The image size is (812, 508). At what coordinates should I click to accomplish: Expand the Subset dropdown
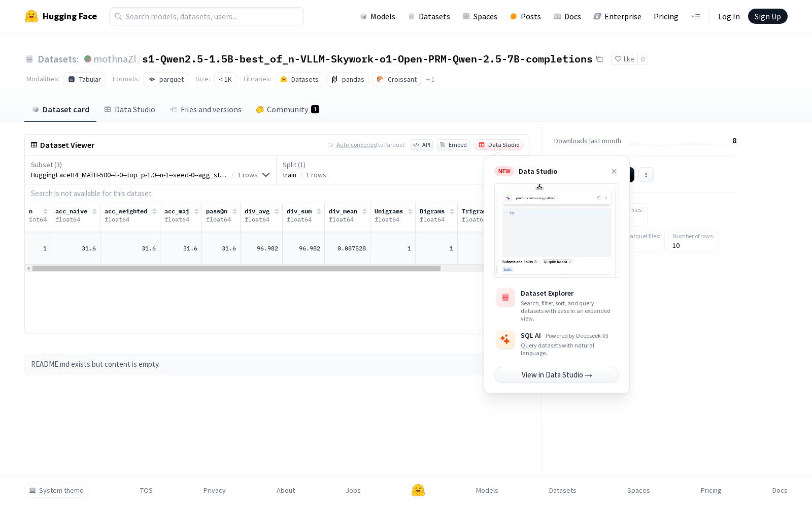point(150,170)
